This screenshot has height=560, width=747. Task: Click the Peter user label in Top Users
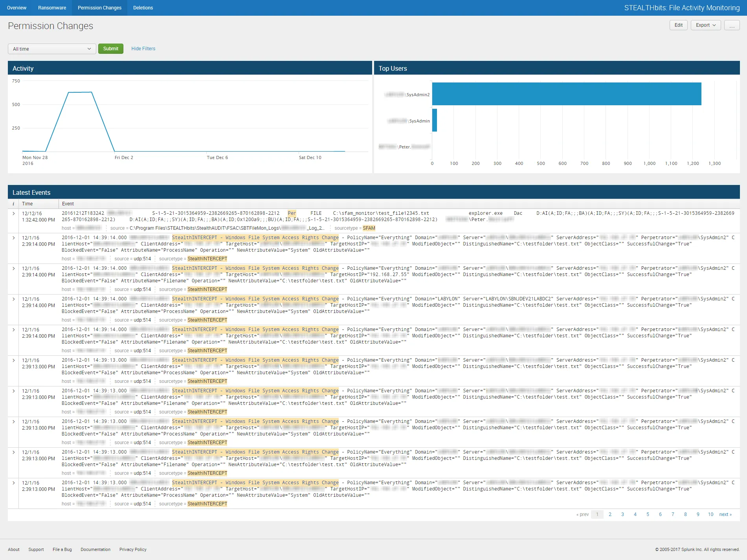click(x=405, y=147)
